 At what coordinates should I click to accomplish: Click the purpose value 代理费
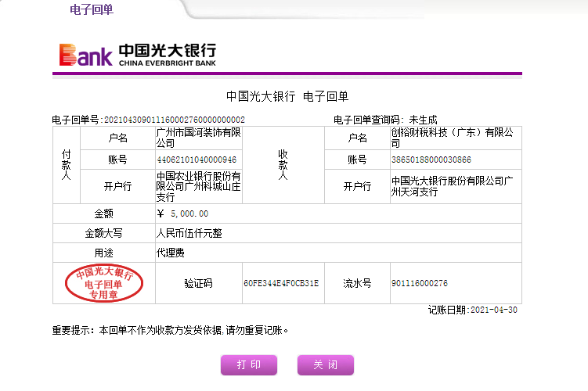pos(171,253)
